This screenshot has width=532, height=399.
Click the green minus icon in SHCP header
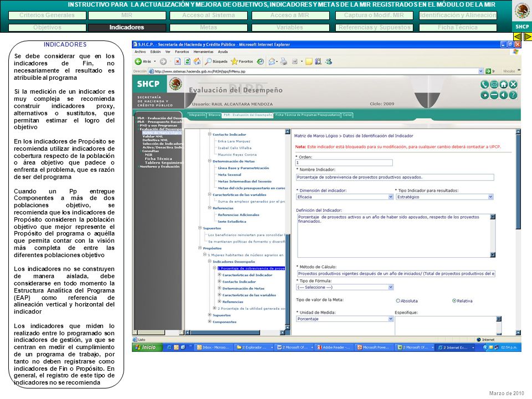pyautogui.click(x=494, y=95)
